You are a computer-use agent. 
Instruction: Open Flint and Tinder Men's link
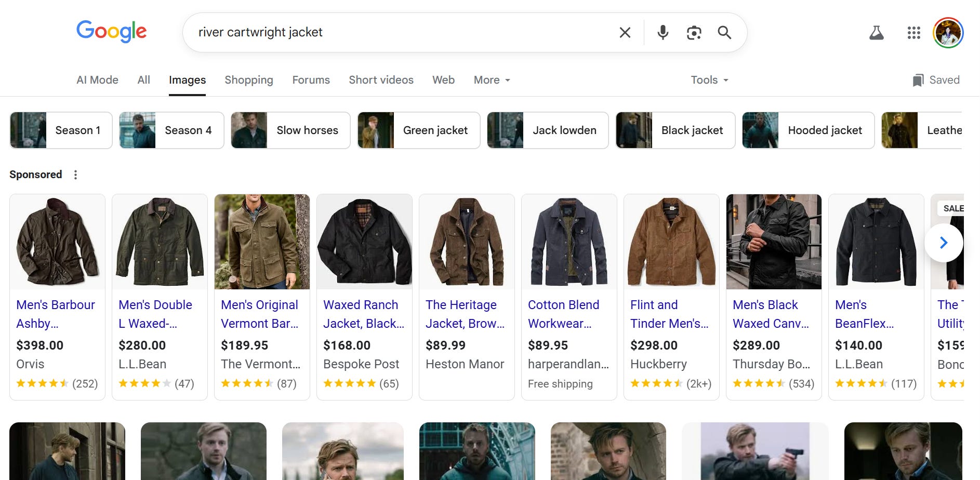pyautogui.click(x=669, y=314)
